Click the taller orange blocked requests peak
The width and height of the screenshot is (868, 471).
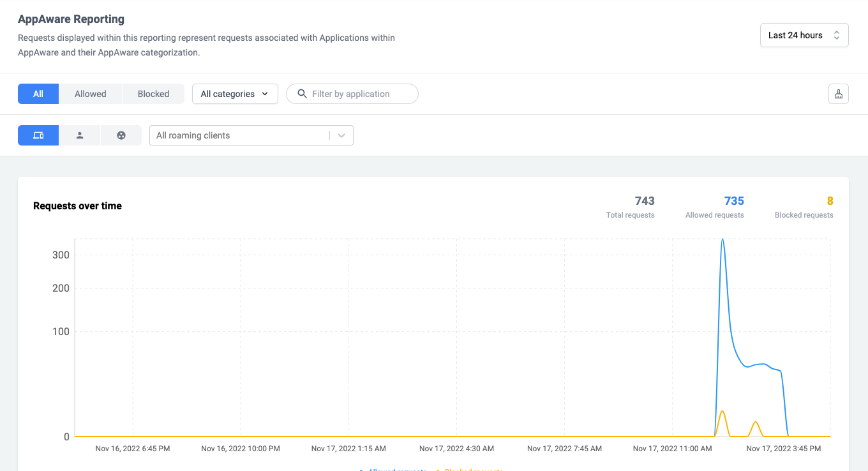722,412
